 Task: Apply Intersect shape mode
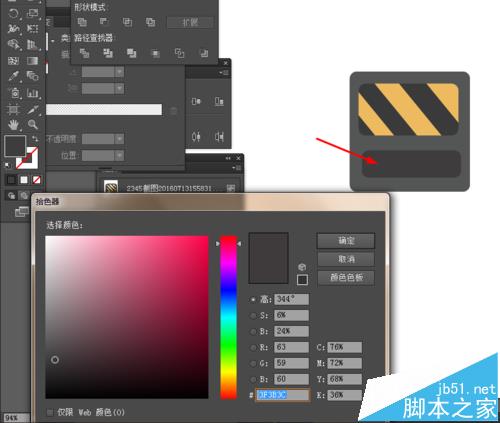click(x=127, y=22)
